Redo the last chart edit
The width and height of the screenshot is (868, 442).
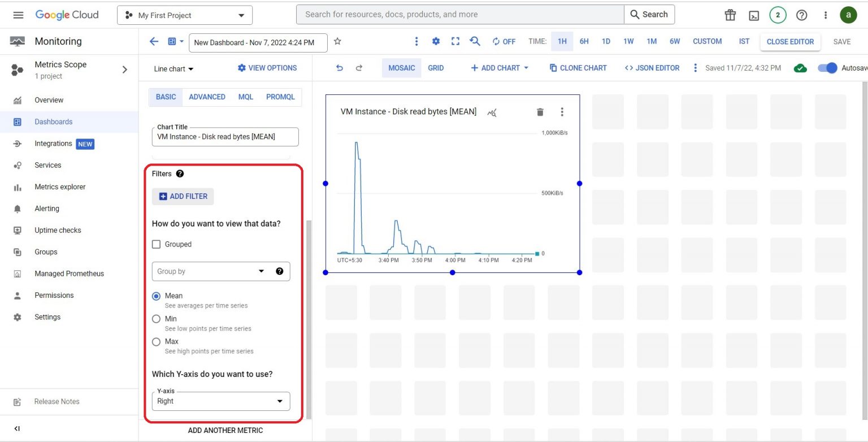pos(359,67)
